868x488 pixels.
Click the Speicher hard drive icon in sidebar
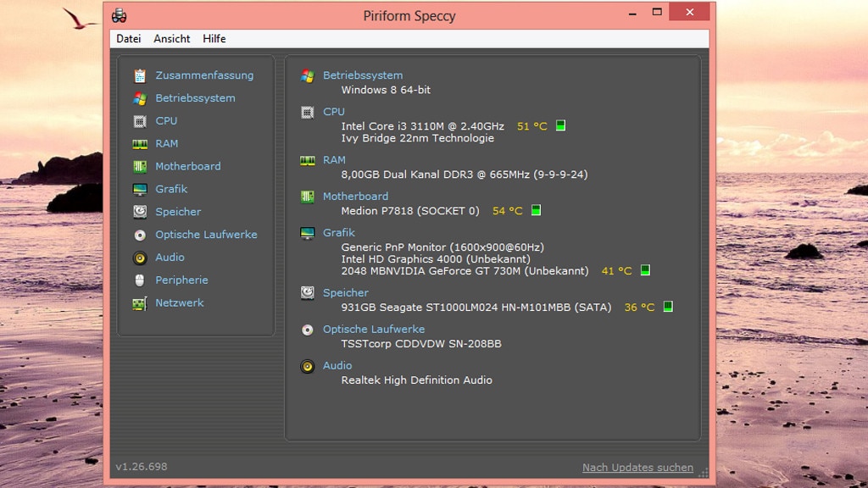[140, 212]
